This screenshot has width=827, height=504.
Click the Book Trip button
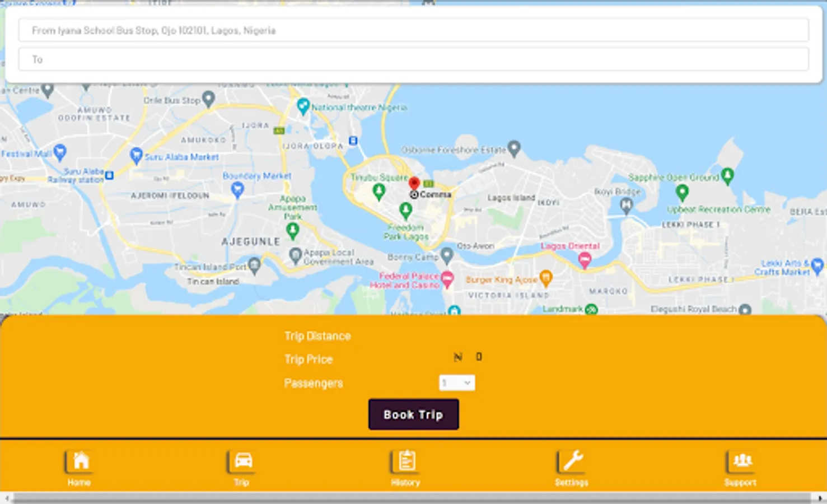point(414,414)
